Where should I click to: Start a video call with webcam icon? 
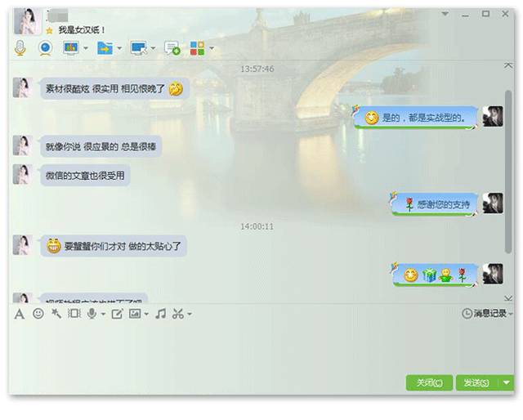click(46, 48)
